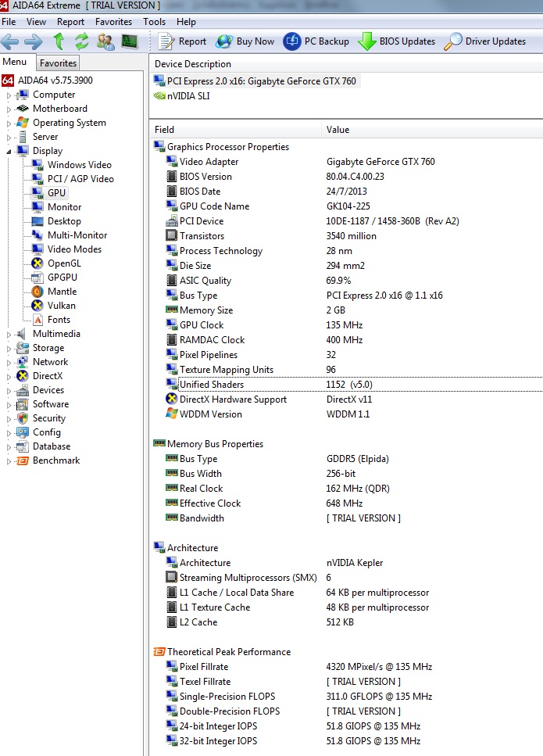
Task: Click the Back navigation arrow
Action: [x=9, y=41]
